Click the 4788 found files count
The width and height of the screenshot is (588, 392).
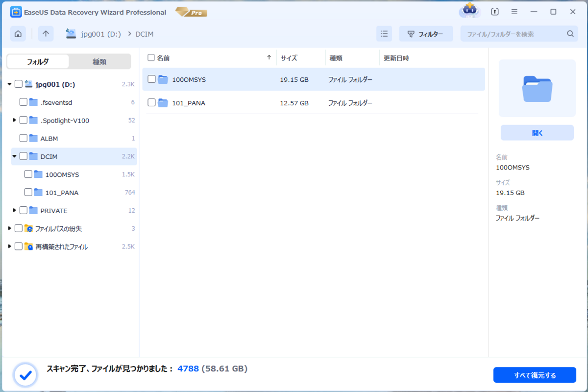coord(188,368)
